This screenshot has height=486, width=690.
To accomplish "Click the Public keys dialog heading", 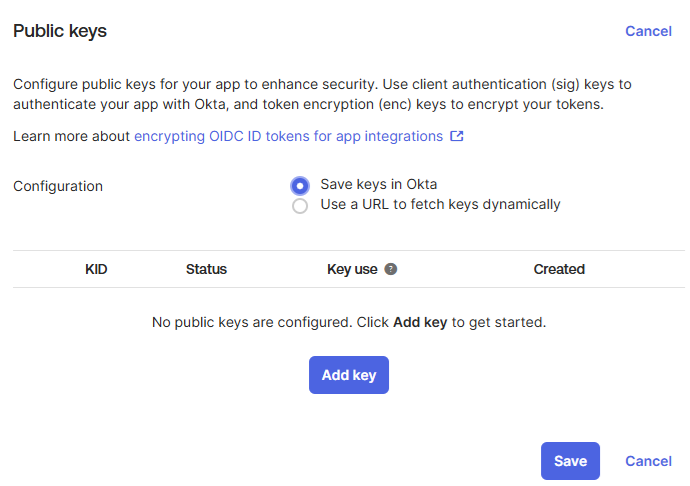I will pos(60,31).
